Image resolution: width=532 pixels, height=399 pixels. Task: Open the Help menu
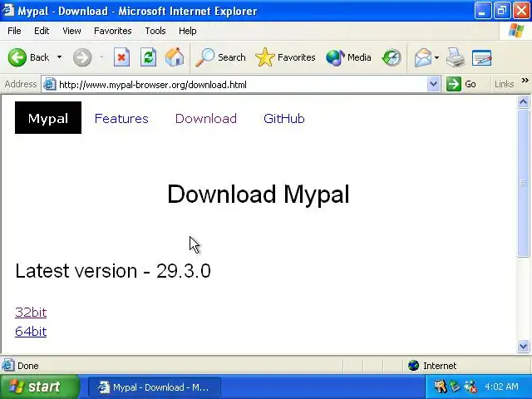pyautogui.click(x=188, y=31)
